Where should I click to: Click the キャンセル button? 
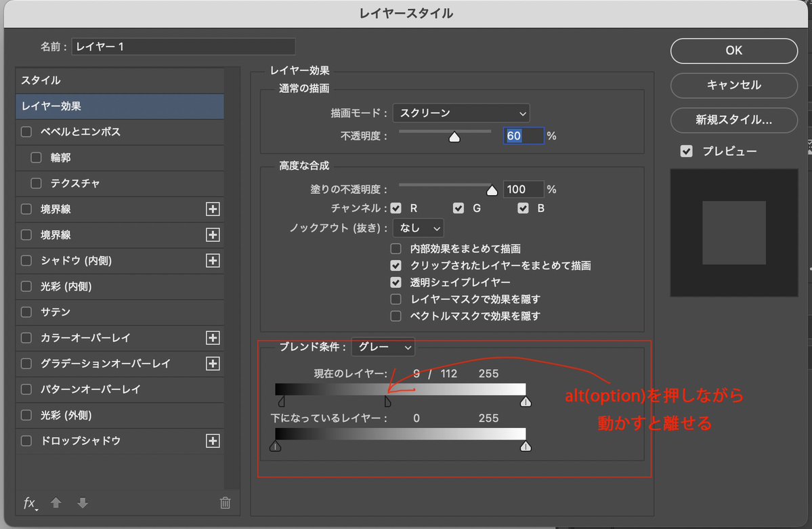pos(734,85)
